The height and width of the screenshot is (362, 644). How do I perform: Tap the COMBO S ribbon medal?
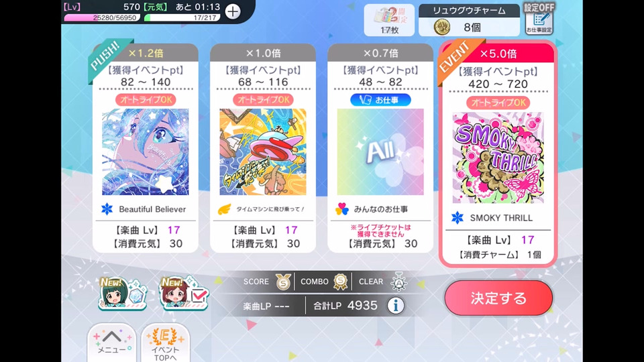coord(340,282)
